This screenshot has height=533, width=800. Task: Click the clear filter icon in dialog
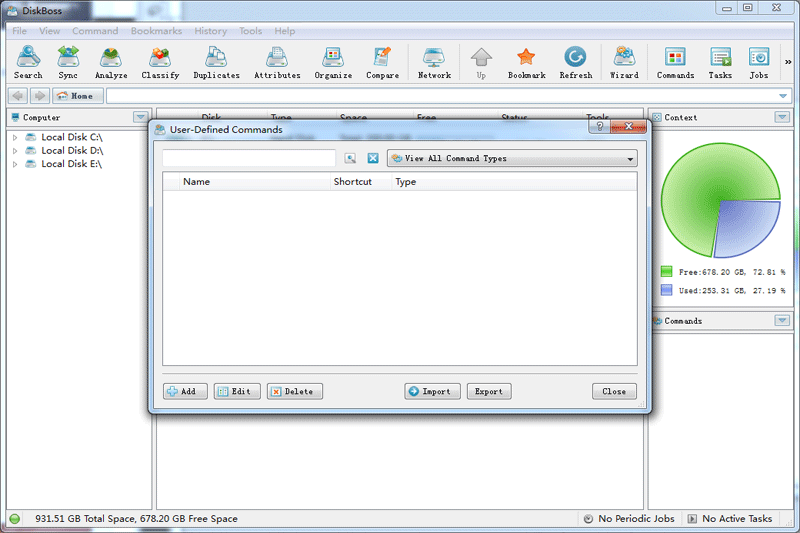[x=372, y=158]
